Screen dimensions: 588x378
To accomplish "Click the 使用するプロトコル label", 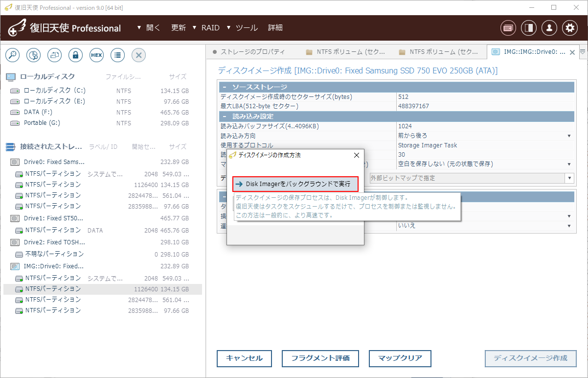I will (247, 145).
